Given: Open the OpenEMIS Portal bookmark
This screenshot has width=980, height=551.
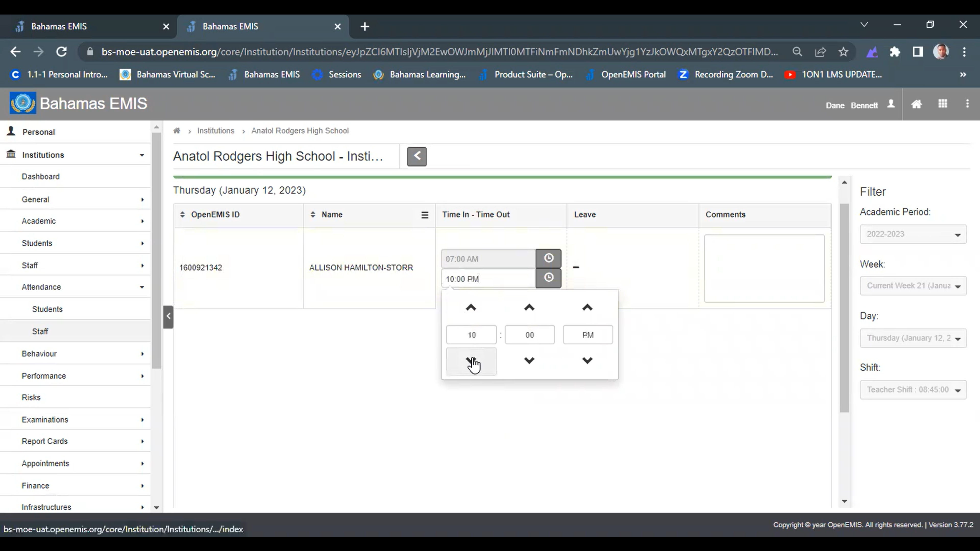Looking at the screenshot, I should pos(626,74).
